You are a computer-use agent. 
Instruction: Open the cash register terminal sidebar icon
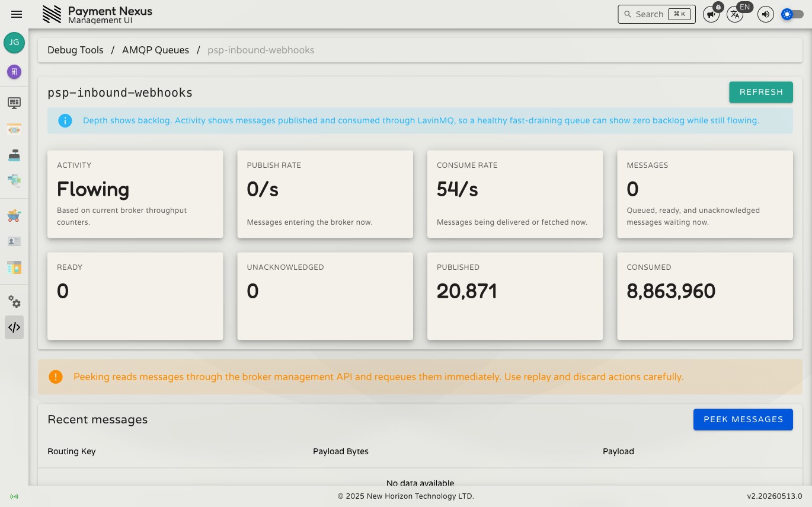[14, 155]
